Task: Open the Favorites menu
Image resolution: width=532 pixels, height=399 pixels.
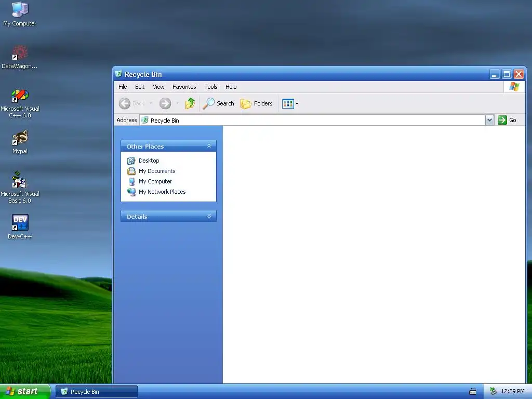Action: point(184,87)
